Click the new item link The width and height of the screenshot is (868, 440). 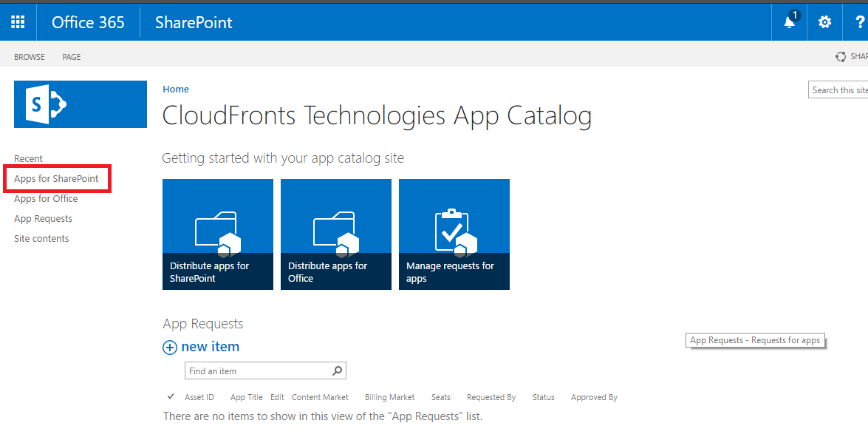coord(211,347)
